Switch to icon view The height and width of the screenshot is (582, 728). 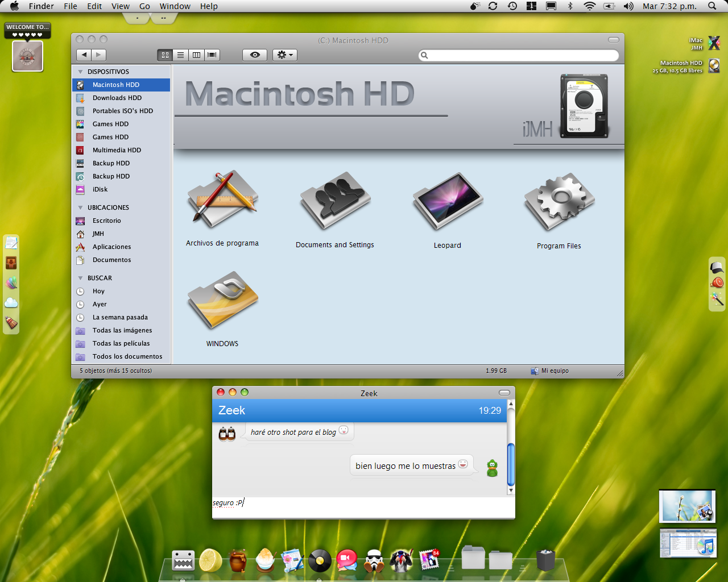click(x=165, y=55)
